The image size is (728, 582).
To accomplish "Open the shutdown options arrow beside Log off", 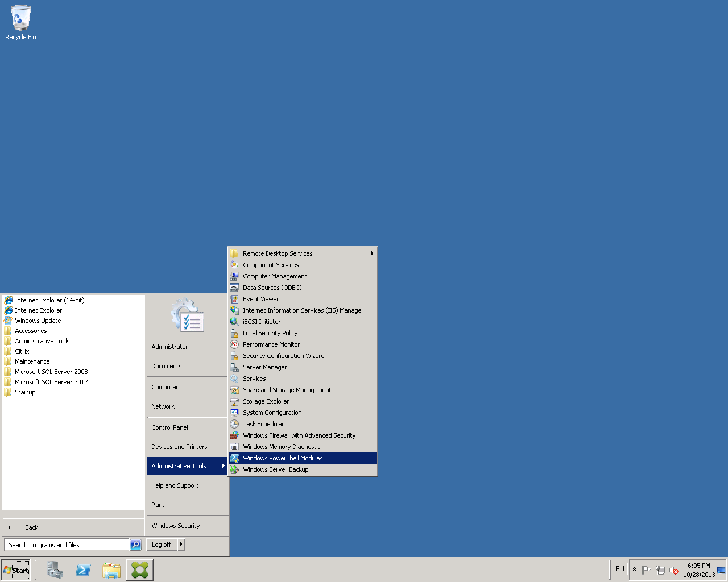I will click(181, 544).
